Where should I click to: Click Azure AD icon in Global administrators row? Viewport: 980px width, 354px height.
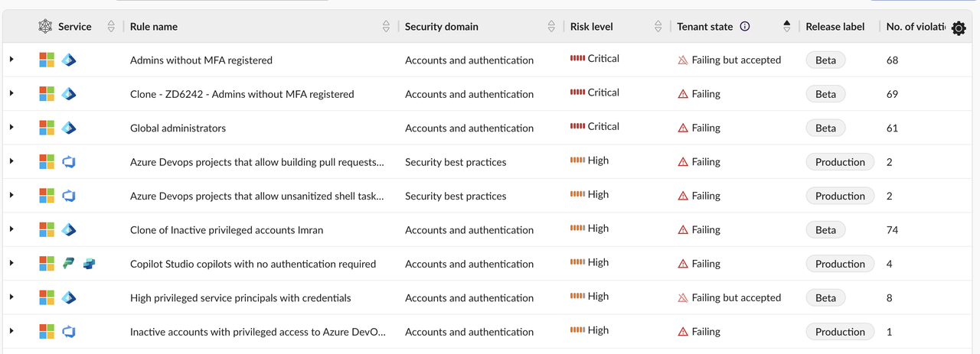[x=69, y=128]
